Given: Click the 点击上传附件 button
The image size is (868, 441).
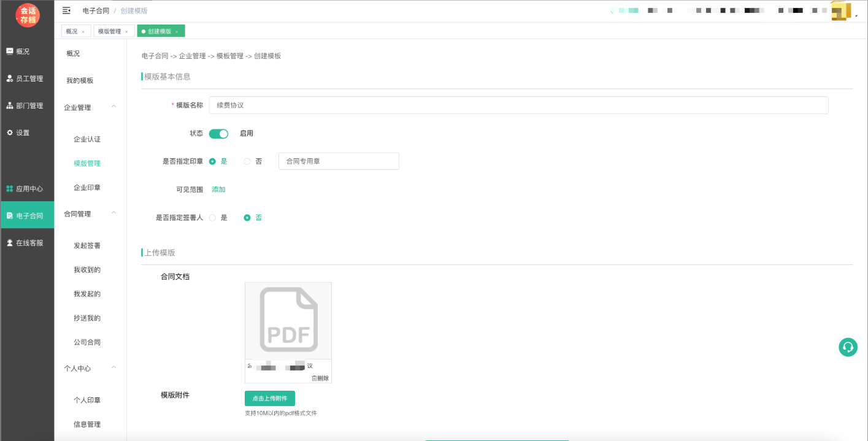Looking at the screenshot, I should pos(269,398).
